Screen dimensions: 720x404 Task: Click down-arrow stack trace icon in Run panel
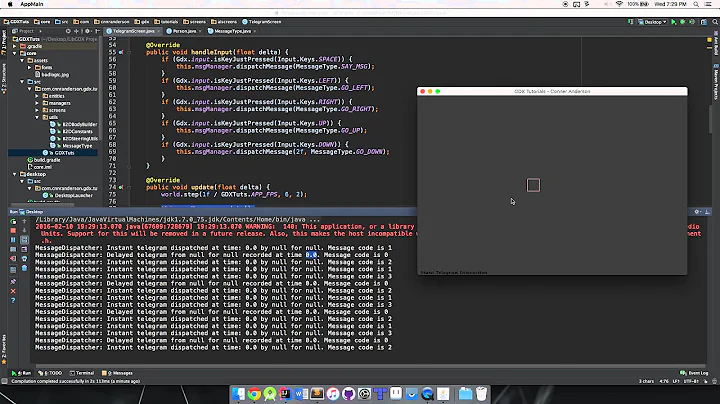pos(24,230)
